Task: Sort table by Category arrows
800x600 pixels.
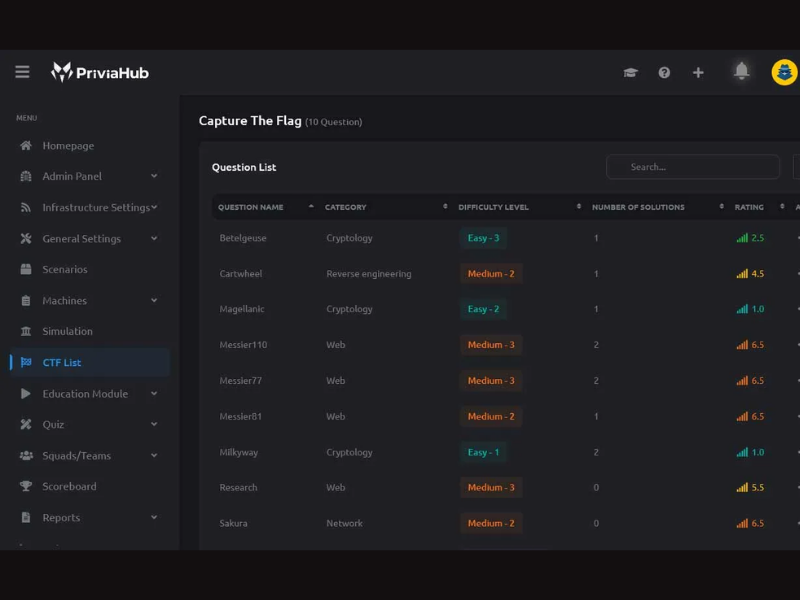Action: (445, 206)
